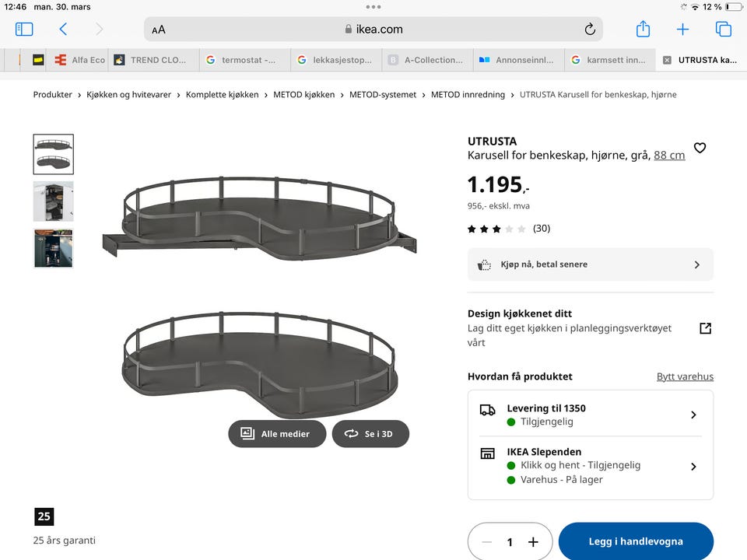
Task: Switch to Annonseinnl... tab
Action: 519,60
